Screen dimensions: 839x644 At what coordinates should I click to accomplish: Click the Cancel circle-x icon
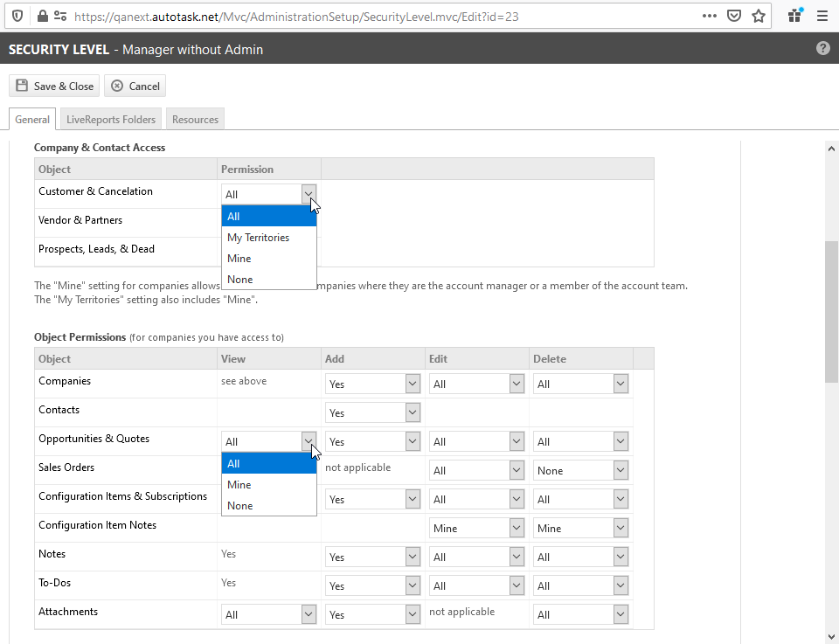(x=117, y=86)
